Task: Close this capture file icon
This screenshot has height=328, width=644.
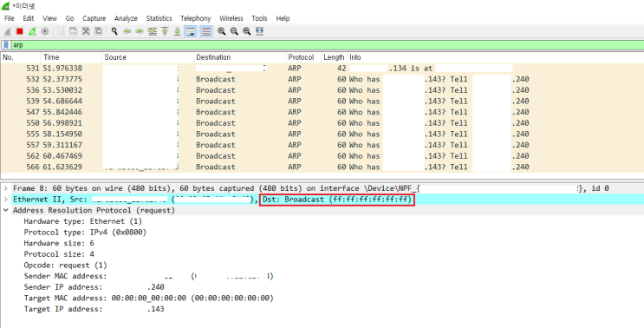Action: click(x=86, y=31)
